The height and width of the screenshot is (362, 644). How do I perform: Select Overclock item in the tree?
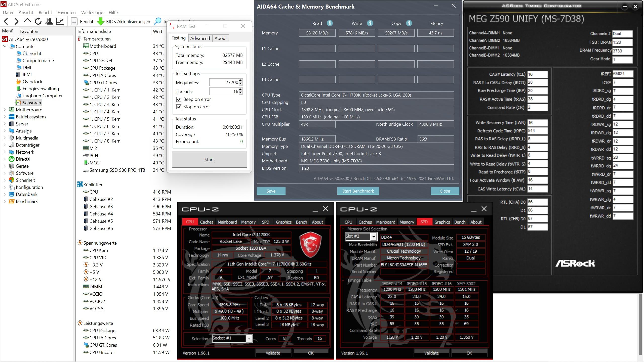tap(29, 81)
